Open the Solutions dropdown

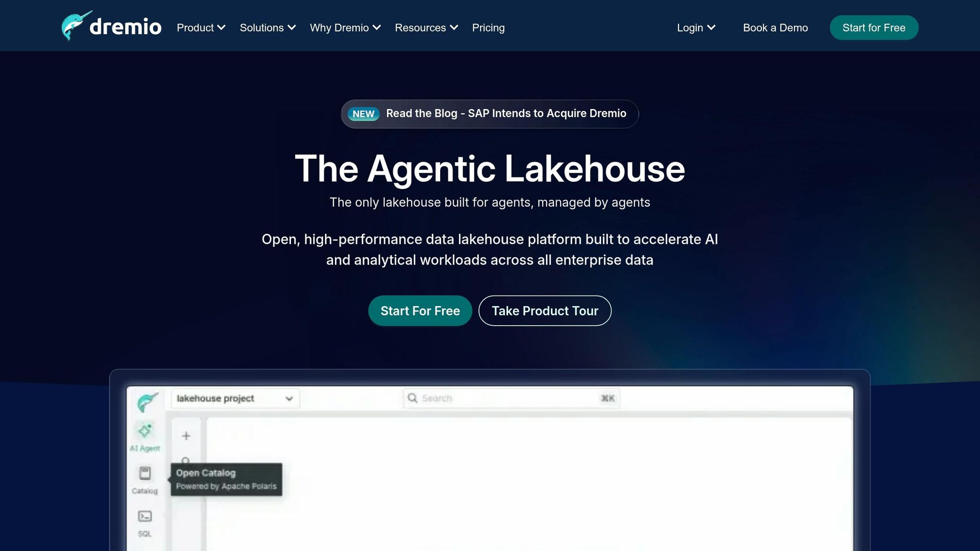point(267,28)
